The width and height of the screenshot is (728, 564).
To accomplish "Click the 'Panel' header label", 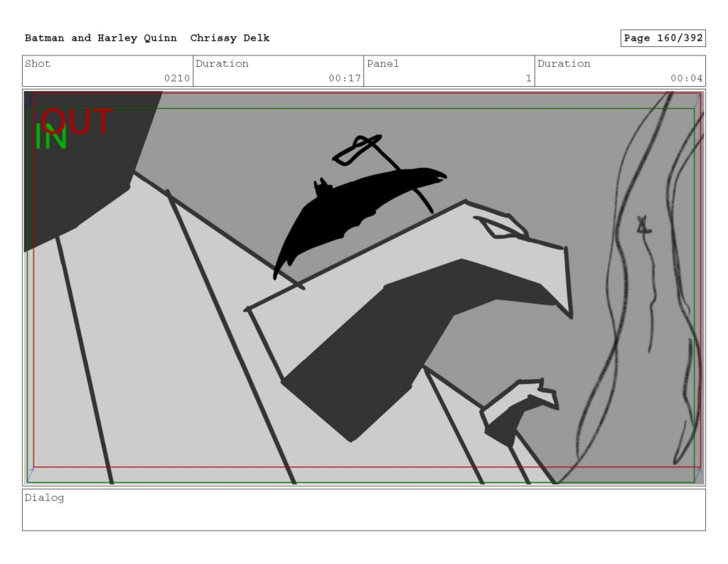I will click(x=382, y=63).
